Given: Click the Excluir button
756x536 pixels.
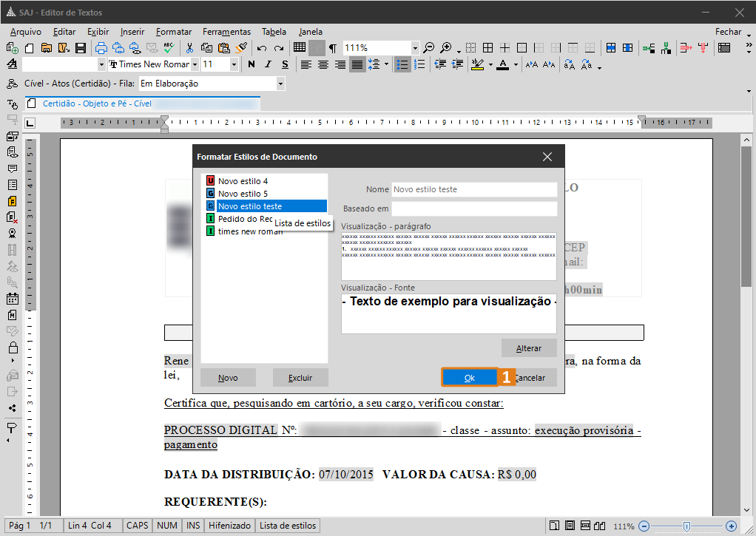Looking at the screenshot, I should [x=300, y=378].
